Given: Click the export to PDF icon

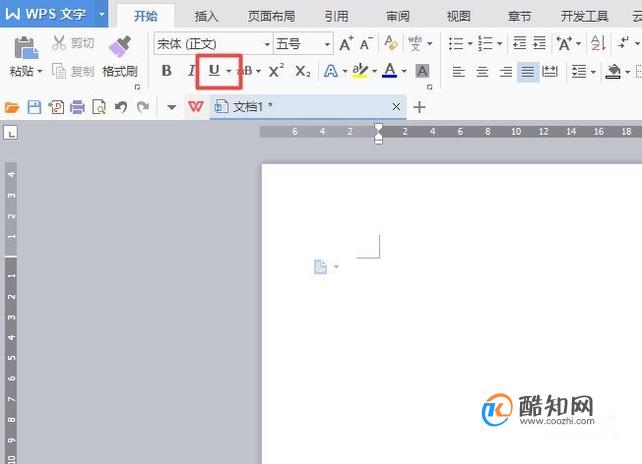Looking at the screenshot, I should pos(56,107).
